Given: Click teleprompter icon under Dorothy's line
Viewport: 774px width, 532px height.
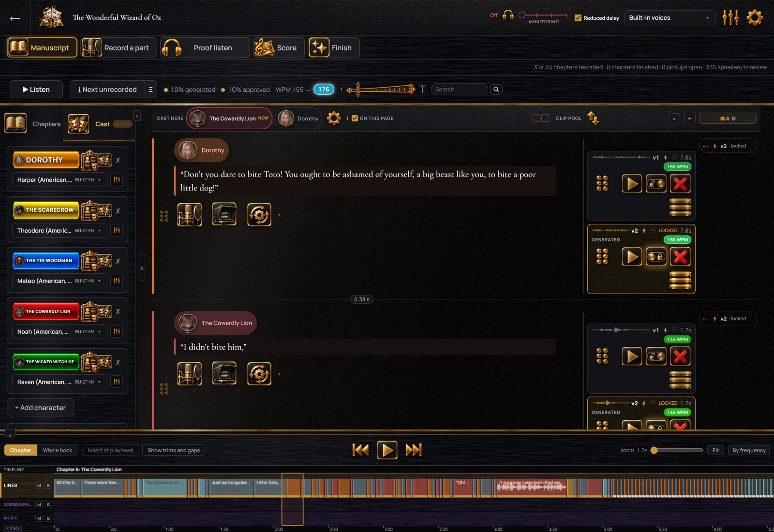Looking at the screenshot, I should (x=224, y=215).
